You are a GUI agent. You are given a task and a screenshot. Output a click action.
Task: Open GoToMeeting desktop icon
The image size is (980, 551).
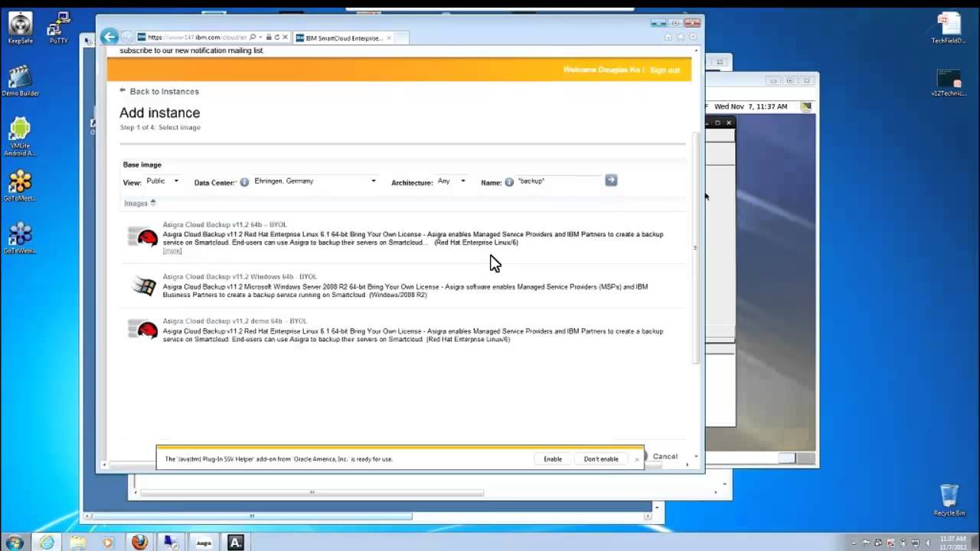(20, 186)
